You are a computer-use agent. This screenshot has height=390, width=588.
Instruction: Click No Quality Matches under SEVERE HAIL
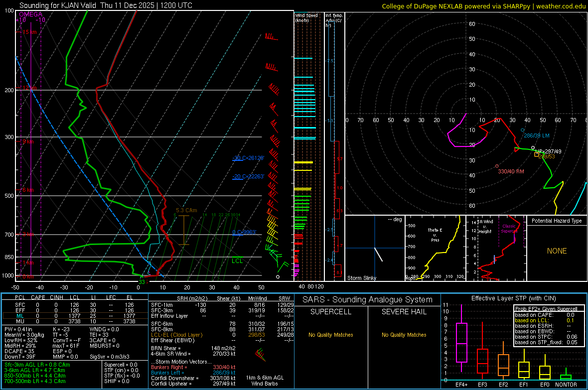[404, 335]
